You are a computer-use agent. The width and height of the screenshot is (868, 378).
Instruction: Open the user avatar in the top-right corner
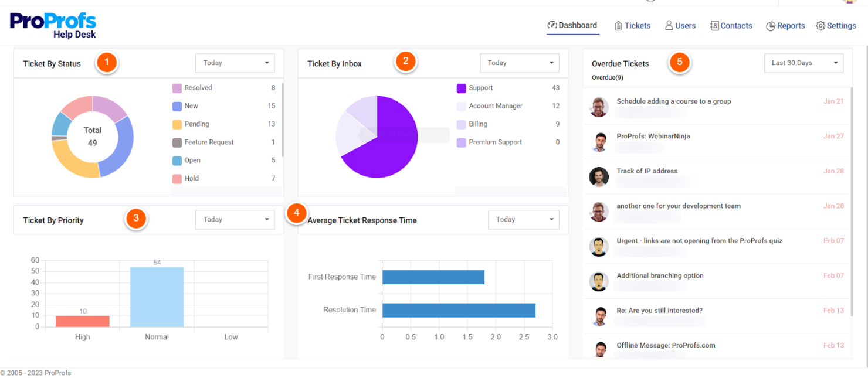(850, 3)
